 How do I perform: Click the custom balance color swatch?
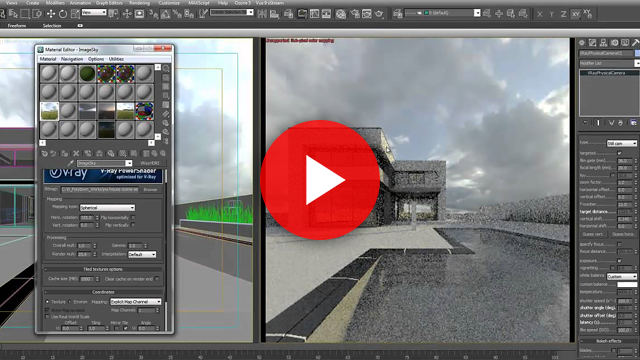(x=627, y=284)
